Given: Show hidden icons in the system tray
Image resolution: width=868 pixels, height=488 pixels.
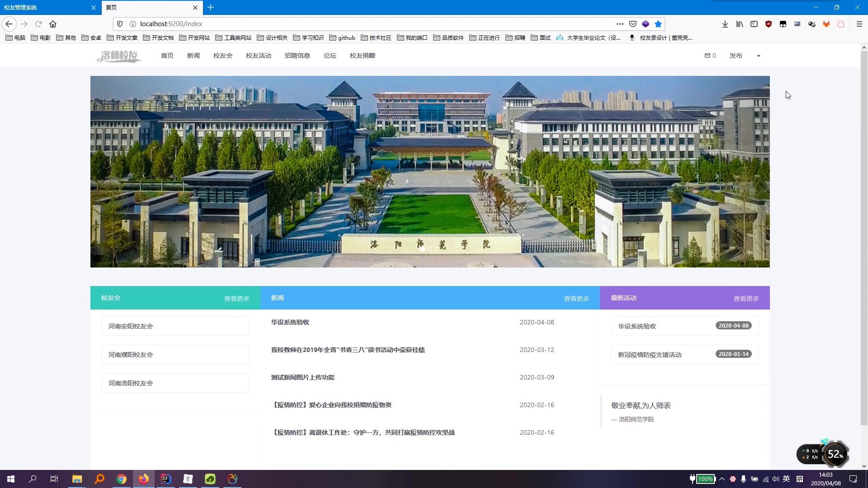Looking at the screenshot, I should [x=722, y=479].
